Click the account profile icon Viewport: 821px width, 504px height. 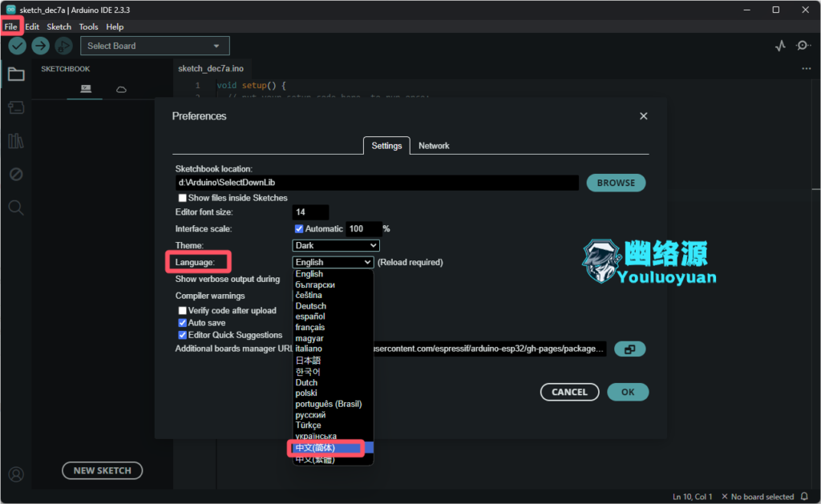(x=16, y=474)
